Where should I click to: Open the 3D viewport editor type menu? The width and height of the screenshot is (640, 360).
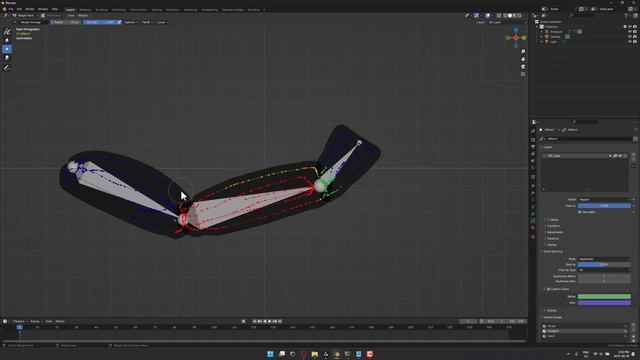6,16
